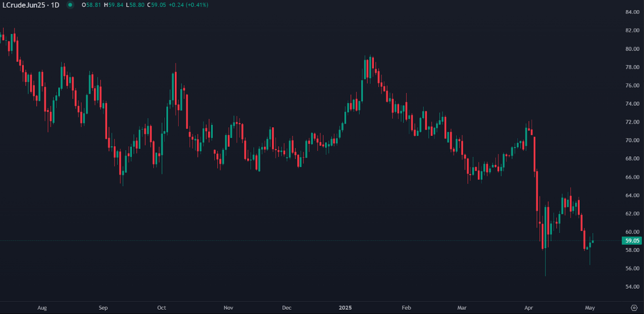Select the teal 59.05 current price label
The image size is (644, 314).
[631, 241]
